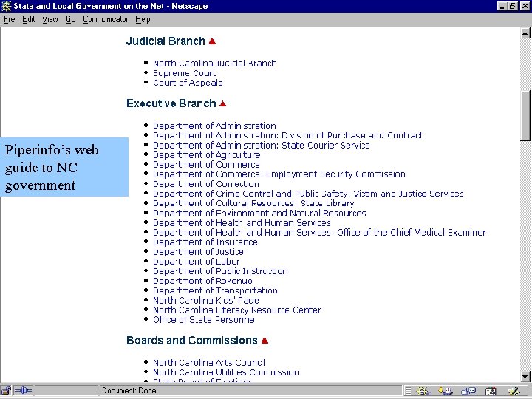This screenshot has width=532, height=399.
Task: Click the Office of State Personnel link
Action: click(x=204, y=320)
